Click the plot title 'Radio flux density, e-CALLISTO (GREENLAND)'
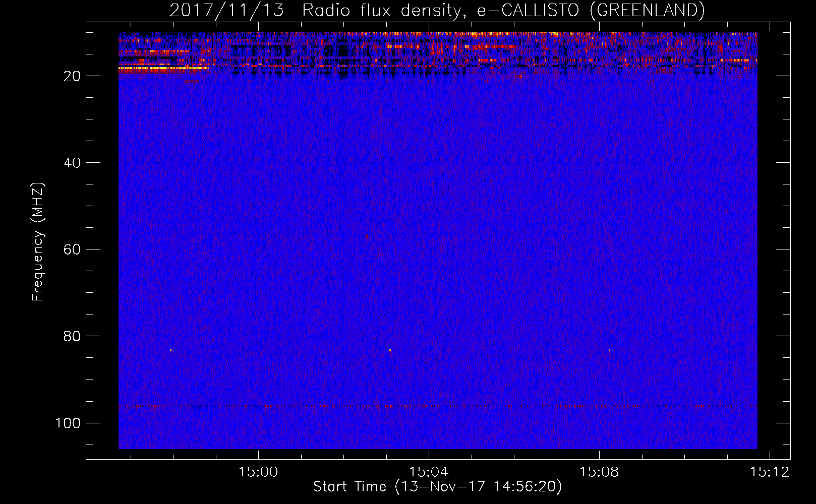This screenshot has width=816, height=504. pyautogui.click(x=503, y=11)
